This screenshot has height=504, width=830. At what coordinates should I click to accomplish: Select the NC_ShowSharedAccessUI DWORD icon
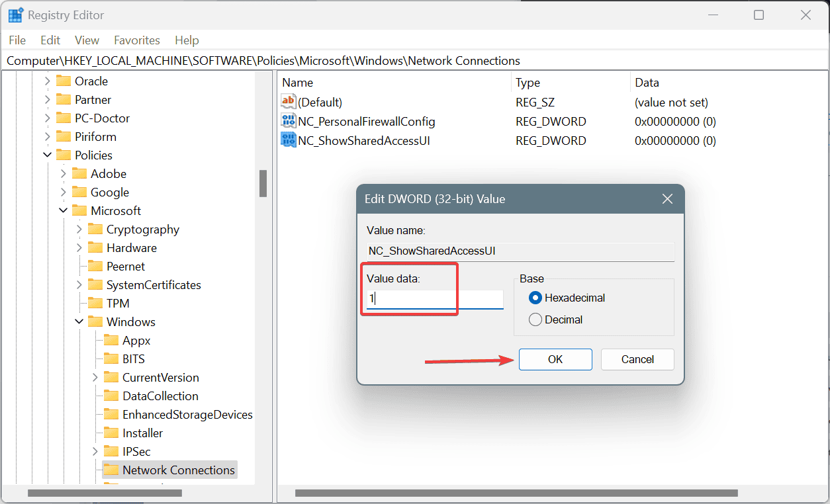tap(289, 140)
